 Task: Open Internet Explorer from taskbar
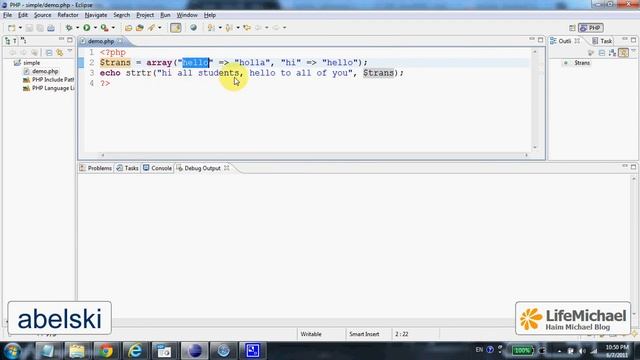pyautogui.click(x=135, y=351)
